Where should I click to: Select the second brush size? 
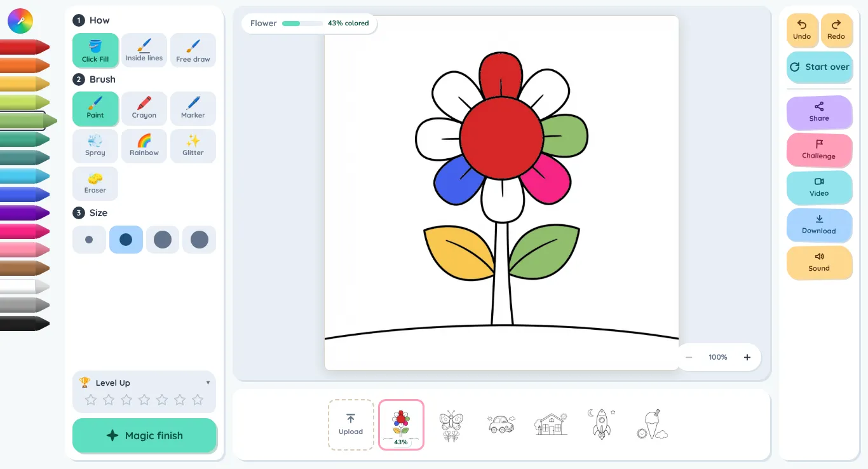[x=126, y=240]
